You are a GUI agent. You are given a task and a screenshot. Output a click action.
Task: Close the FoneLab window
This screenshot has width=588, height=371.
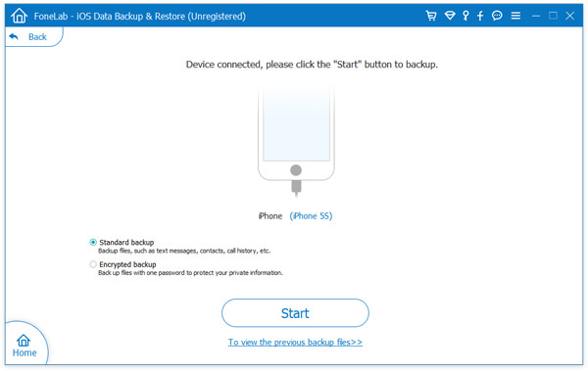pyautogui.click(x=570, y=16)
